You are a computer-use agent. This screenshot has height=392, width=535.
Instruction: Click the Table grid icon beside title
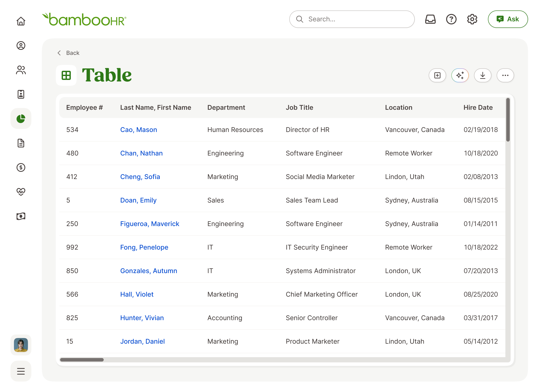click(x=66, y=75)
